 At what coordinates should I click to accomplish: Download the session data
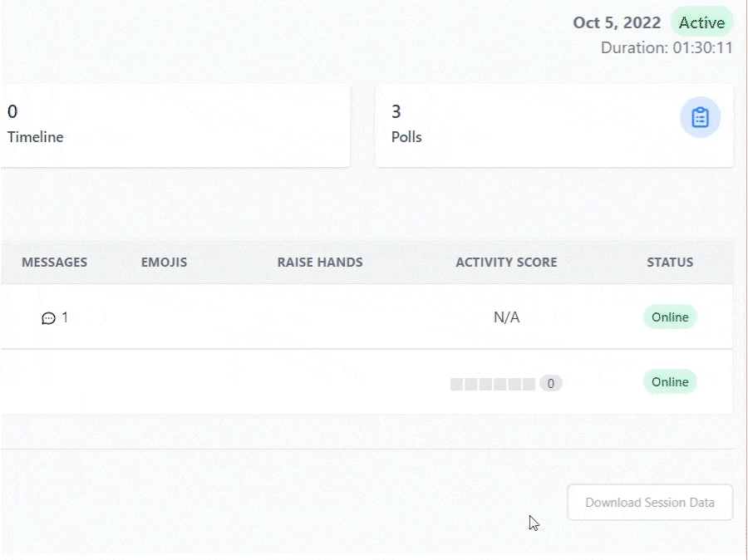point(650,503)
